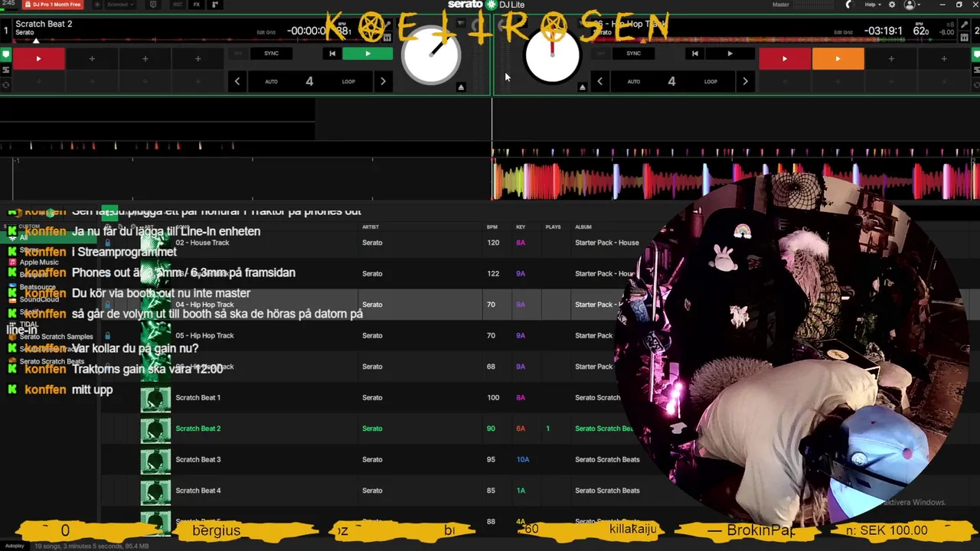Add cue point next to red pad on deck 1
This screenshot has width=980, height=551.
point(92,58)
